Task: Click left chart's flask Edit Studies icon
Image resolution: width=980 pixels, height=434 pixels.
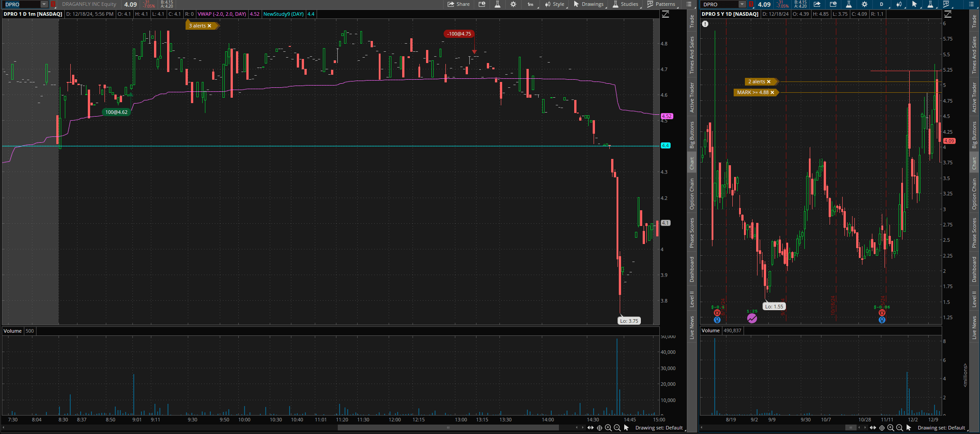Action: click(x=498, y=4)
